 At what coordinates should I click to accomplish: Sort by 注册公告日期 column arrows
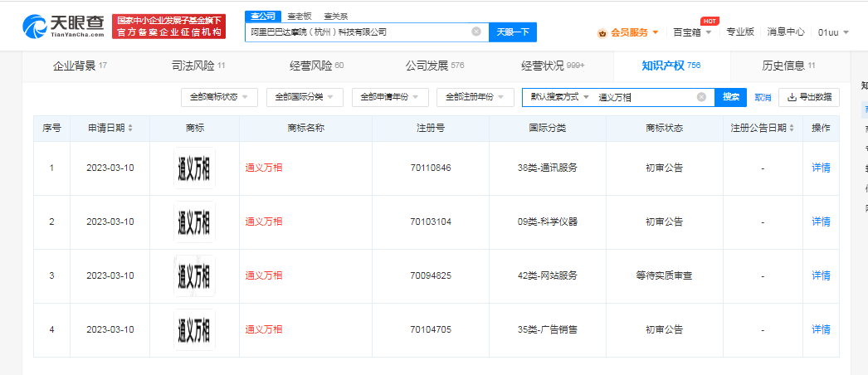pos(791,129)
